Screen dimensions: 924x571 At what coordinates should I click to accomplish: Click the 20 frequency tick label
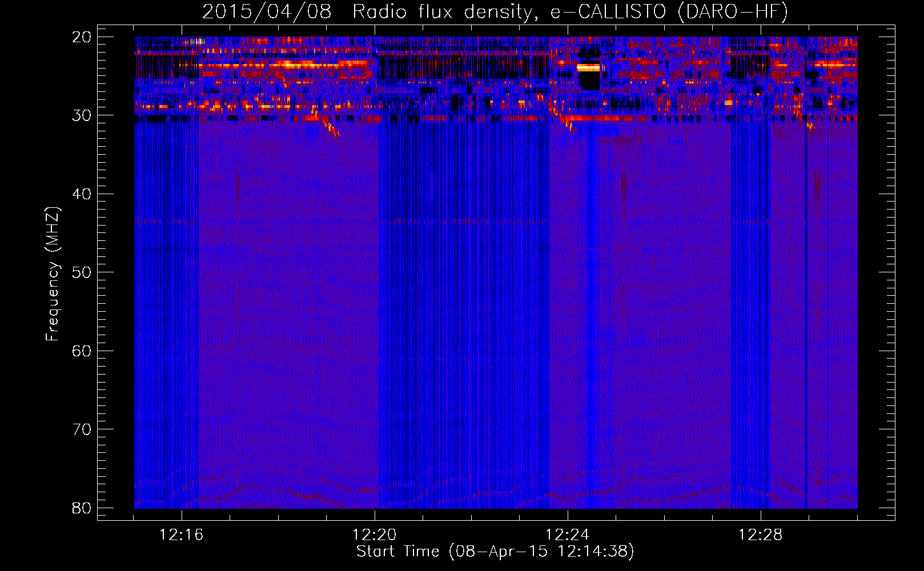(x=82, y=37)
